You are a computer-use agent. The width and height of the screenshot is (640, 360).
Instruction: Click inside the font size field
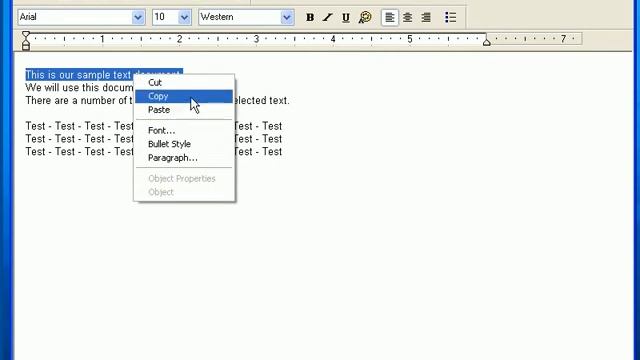click(166, 17)
